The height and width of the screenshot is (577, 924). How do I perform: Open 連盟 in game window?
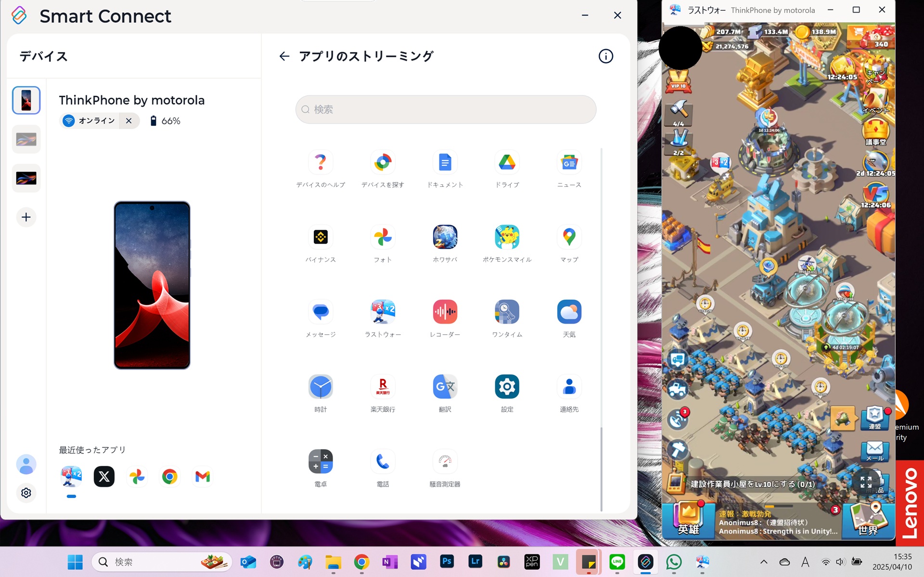[x=874, y=418]
